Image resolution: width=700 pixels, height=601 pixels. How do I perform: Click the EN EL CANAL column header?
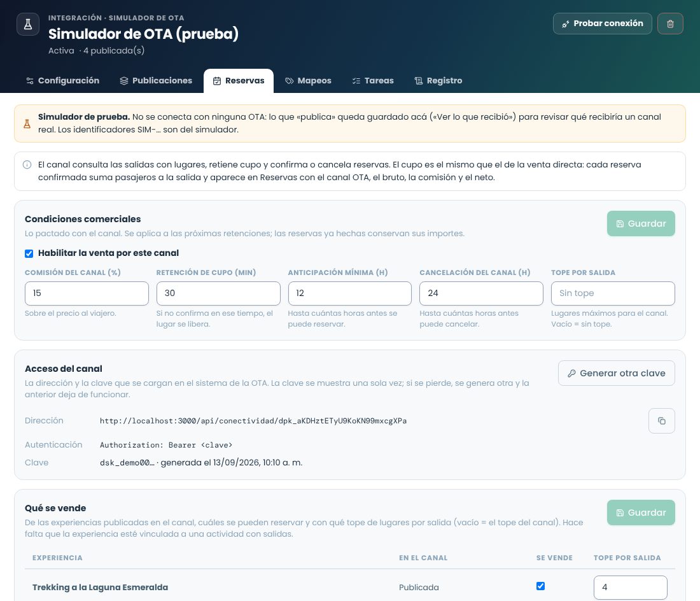[x=423, y=558]
